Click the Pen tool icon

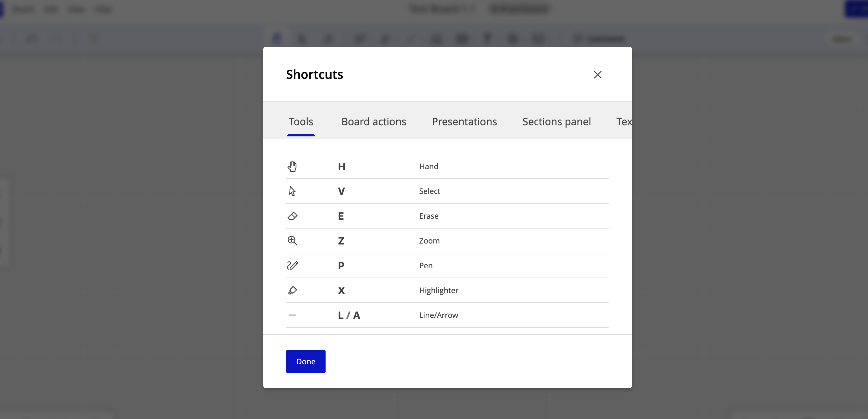click(x=292, y=265)
